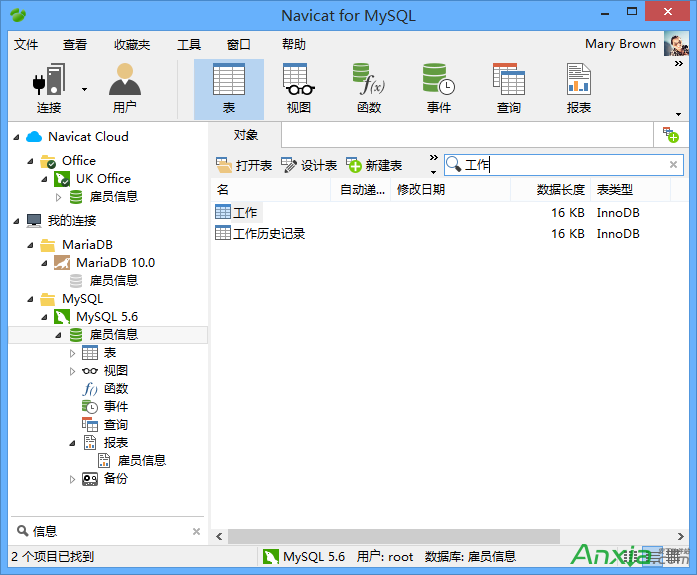The image size is (697, 575).
Task: Select the 表 tables toolbar button
Action: click(x=229, y=89)
